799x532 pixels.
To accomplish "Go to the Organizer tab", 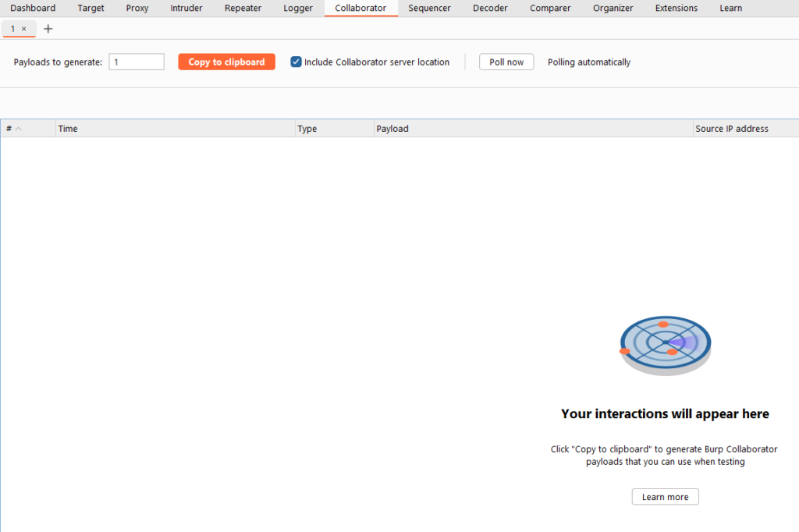I will (613, 8).
